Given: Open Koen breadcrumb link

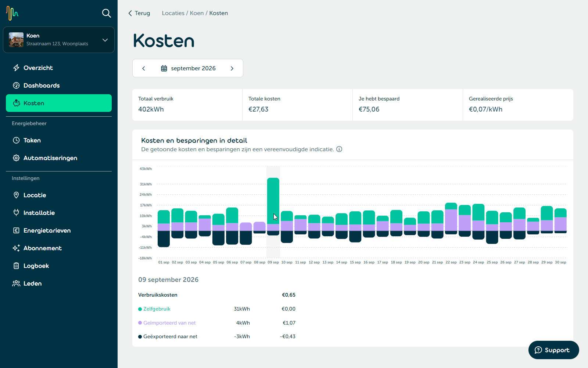Looking at the screenshot, I should [x=197, y=13].
